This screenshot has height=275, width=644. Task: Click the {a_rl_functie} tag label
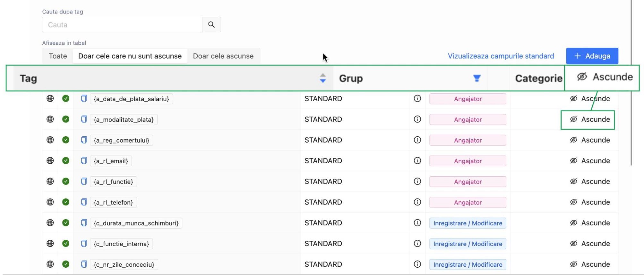coord(114,182)
